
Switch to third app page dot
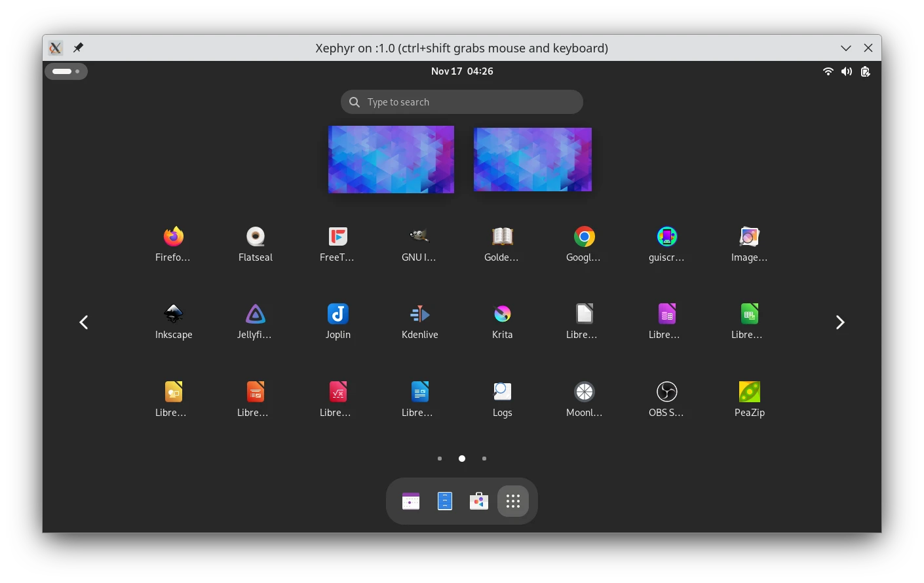[x=484, y=459]
